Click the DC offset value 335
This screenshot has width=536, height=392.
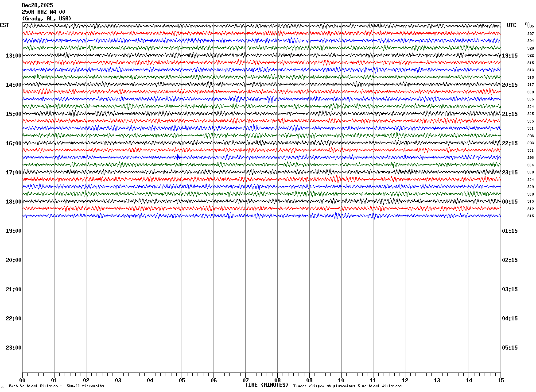point(531,26)
